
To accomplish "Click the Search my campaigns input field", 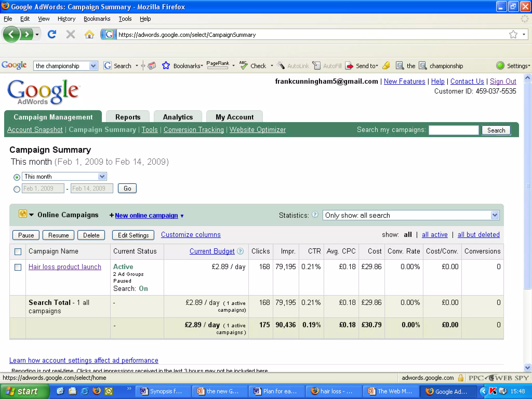I will tap(453, 130).
